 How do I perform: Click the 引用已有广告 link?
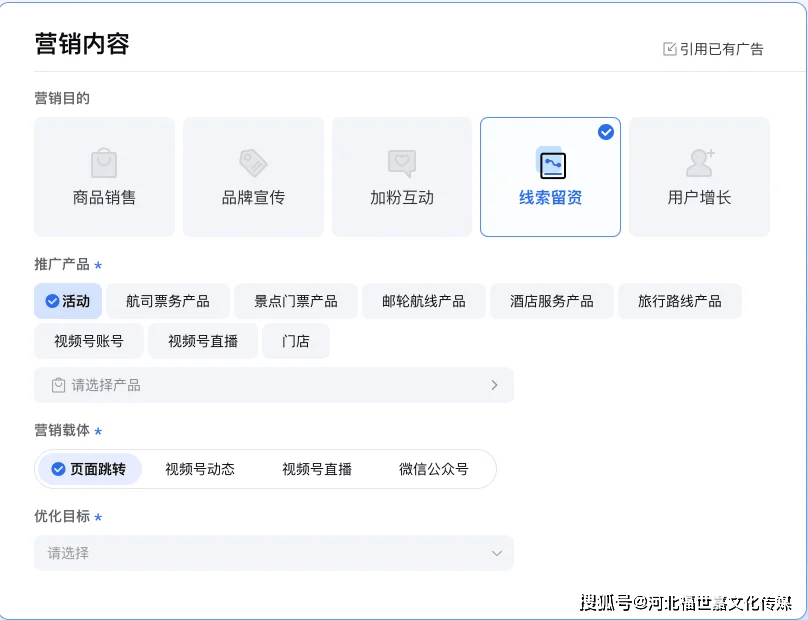721,49
